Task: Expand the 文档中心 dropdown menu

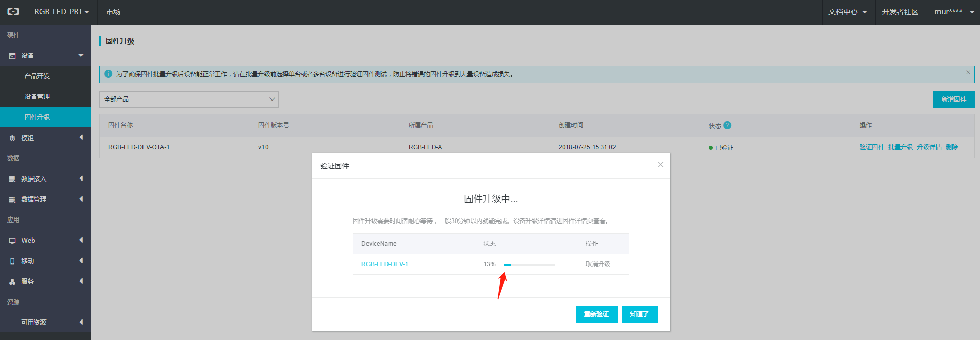Action: coord(847,12)
